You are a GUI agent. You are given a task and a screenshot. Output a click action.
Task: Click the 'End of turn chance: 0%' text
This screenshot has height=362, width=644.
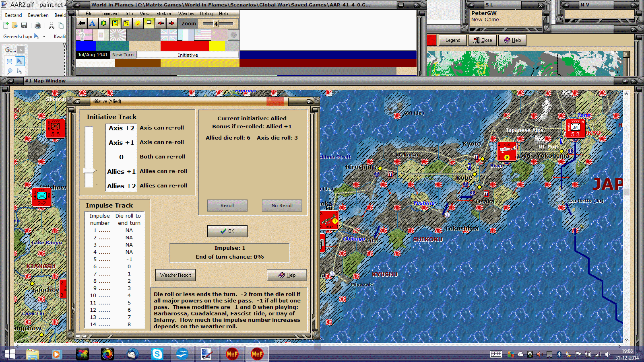pyautogui.click(x=230, y=257)
